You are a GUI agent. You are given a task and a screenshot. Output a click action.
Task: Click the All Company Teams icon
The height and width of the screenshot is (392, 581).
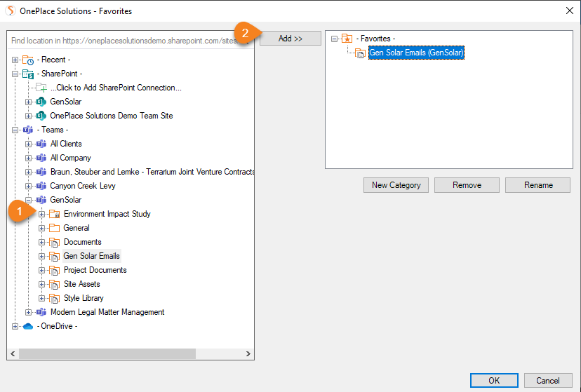click(x=41, y=158)
